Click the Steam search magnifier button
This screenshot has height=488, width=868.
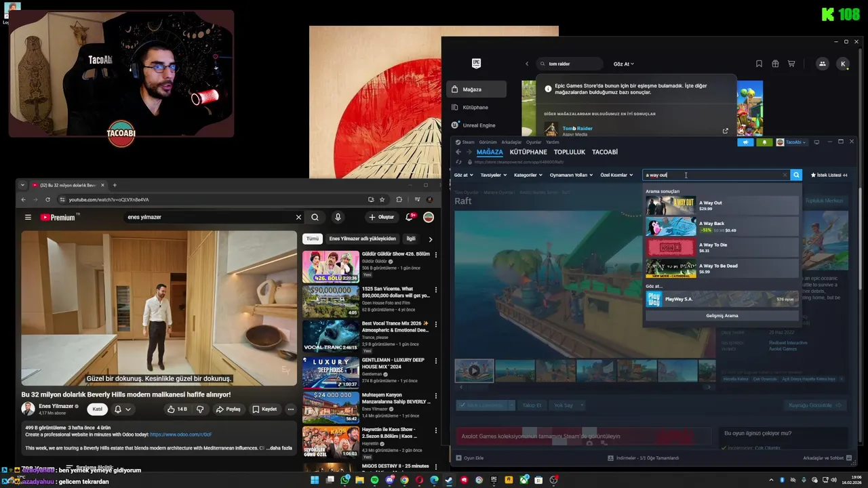tap(796, 175)
